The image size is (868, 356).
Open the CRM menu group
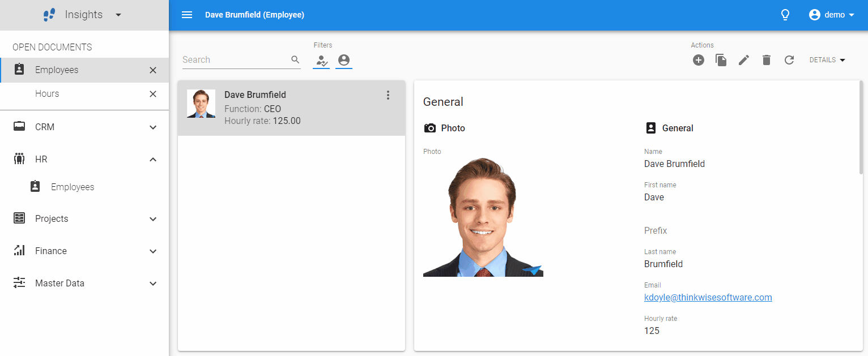pos(84,127)
